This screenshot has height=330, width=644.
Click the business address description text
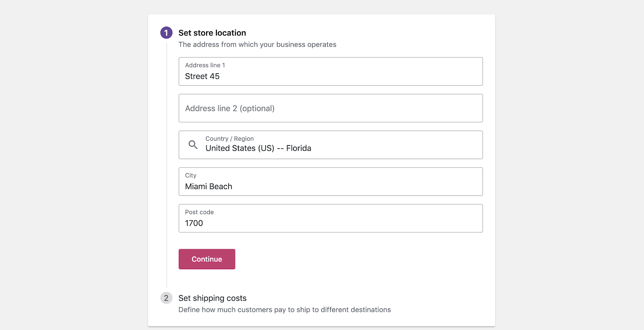tap(257, 45)
